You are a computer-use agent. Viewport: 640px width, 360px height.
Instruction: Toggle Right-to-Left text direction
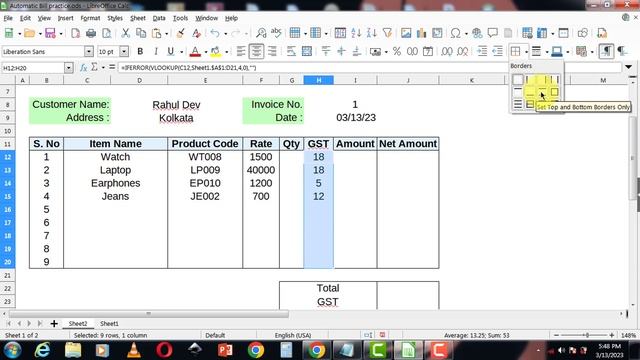pos(622,51)
